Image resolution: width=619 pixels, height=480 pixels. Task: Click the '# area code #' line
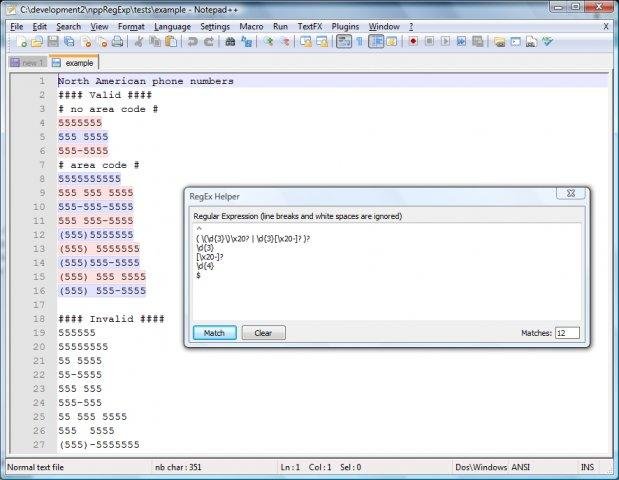coord(99,165)
